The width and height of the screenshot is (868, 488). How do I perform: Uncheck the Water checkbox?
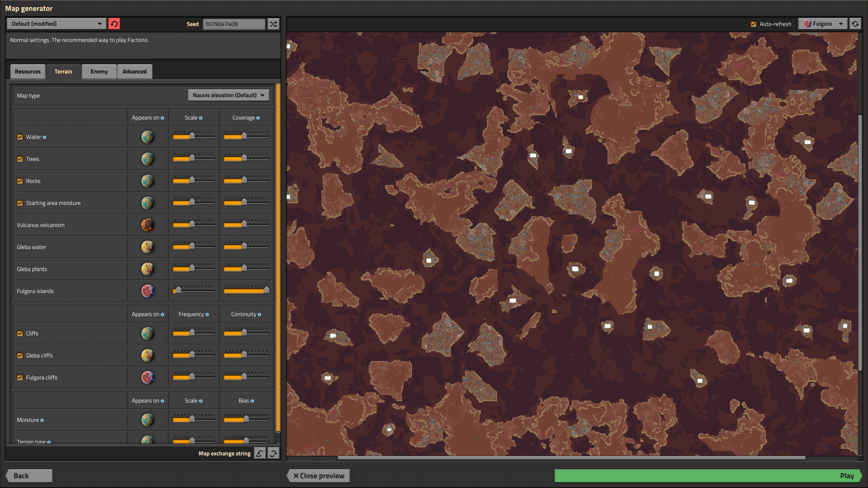click(20, 137)
